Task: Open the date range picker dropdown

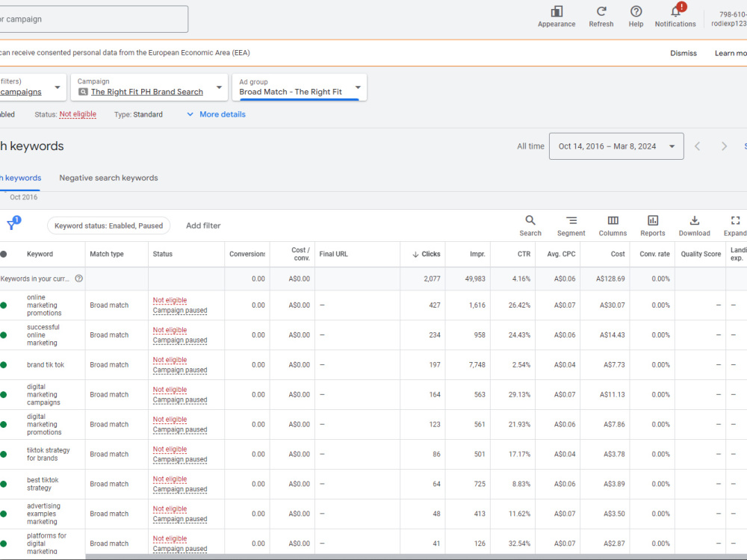Action: (x=616, y=146)
